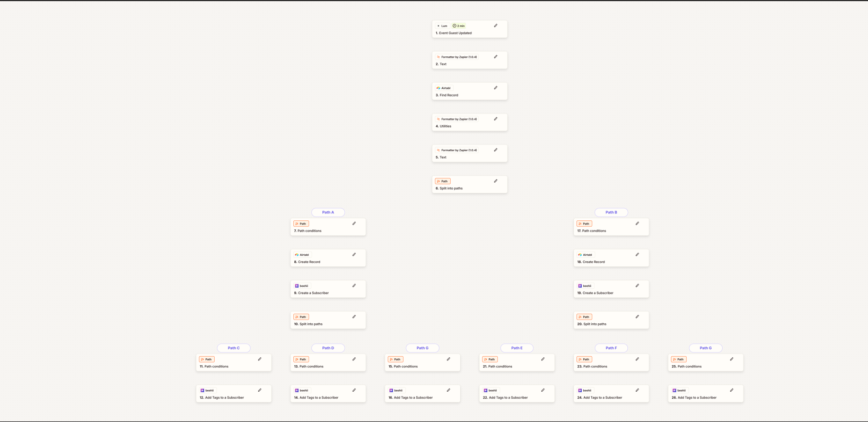Screen dimensions: 868x422
Task: Click the Path E branch label
Action: [517, 348]
